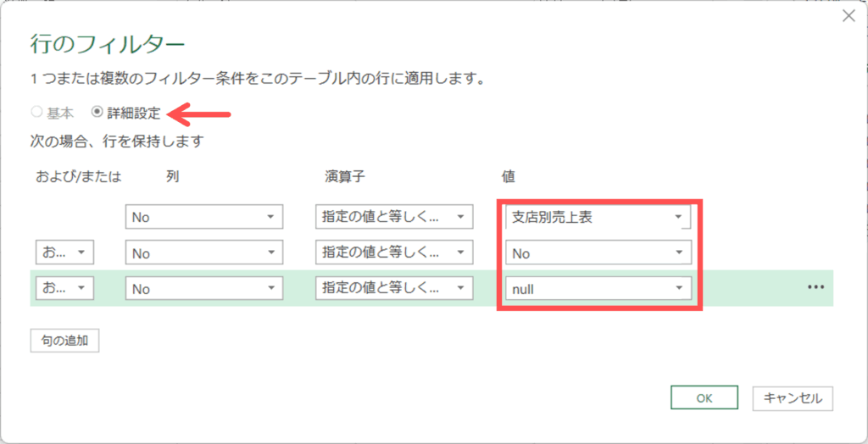
Task: Open the three-dots menu on third row
Action: point(815,287)
